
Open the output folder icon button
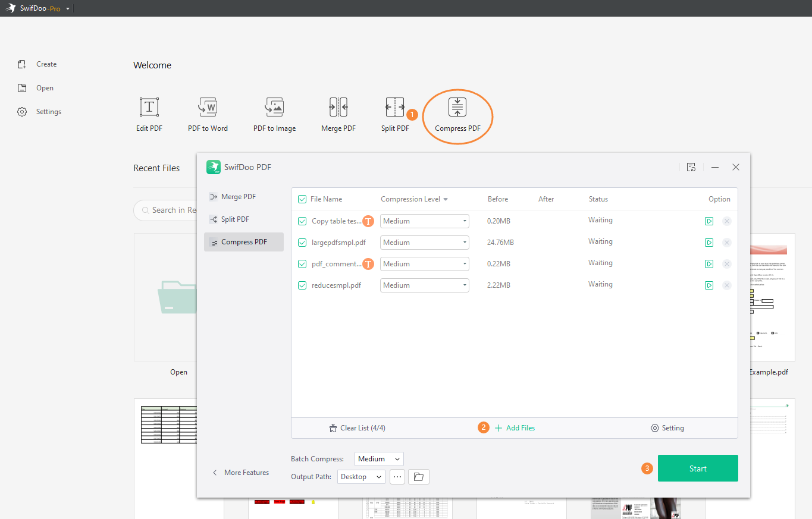point(419,477)
